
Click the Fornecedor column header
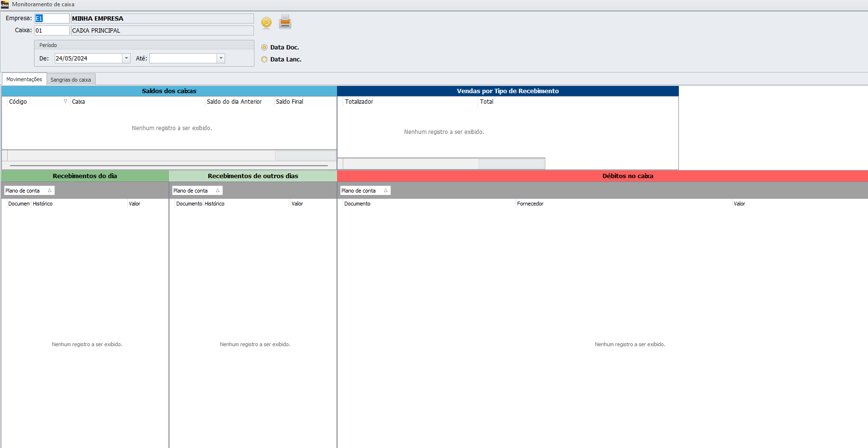coord(530,204)
